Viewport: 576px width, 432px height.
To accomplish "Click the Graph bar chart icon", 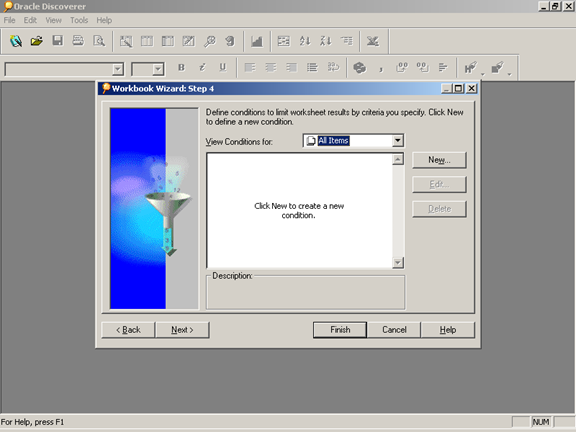I will pyautogui.click(x=257, y=41).
